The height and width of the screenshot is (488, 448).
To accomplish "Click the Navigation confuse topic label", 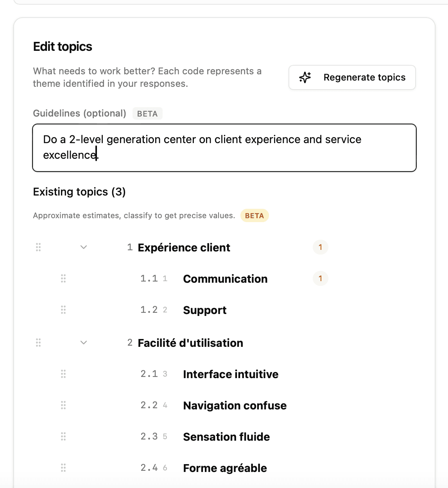I will coord(235,405).
